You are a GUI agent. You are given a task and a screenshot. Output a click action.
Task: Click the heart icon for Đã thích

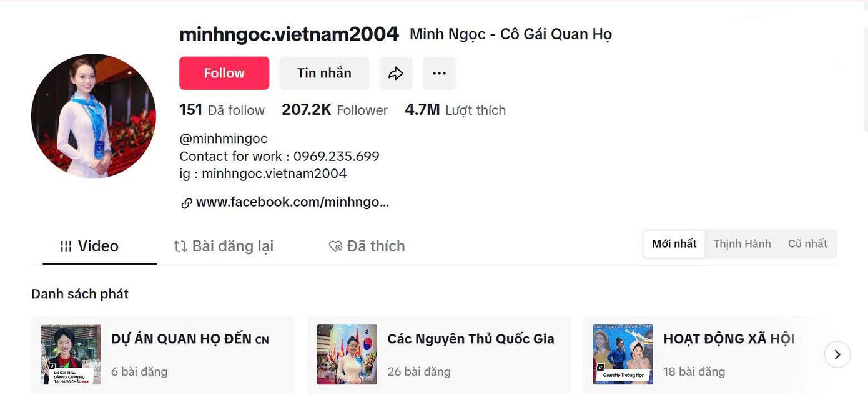pyautogui.click(x=335, y=246)
